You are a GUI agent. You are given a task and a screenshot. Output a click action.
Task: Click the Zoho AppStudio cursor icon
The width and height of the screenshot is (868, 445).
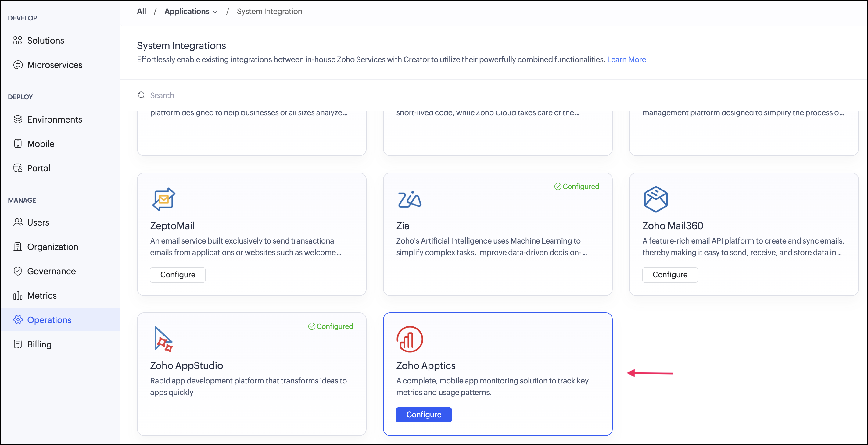pos(163,339)
